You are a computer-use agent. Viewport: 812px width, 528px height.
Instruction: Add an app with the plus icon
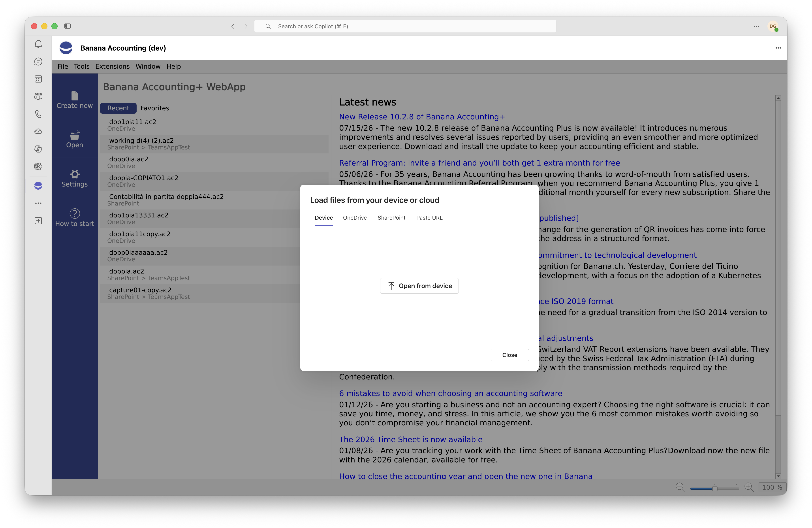pyautogui.click(x=38, y=221)
